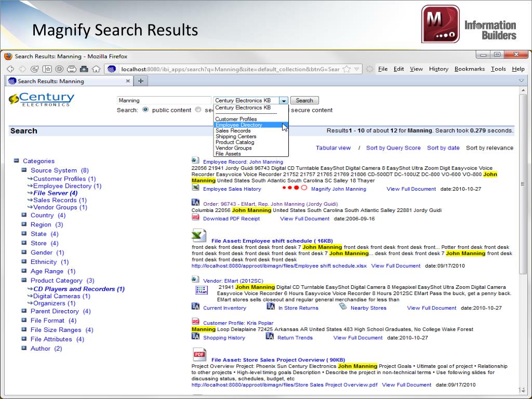Expand the File Format category
532x399 pixels.
pos(24,320)
